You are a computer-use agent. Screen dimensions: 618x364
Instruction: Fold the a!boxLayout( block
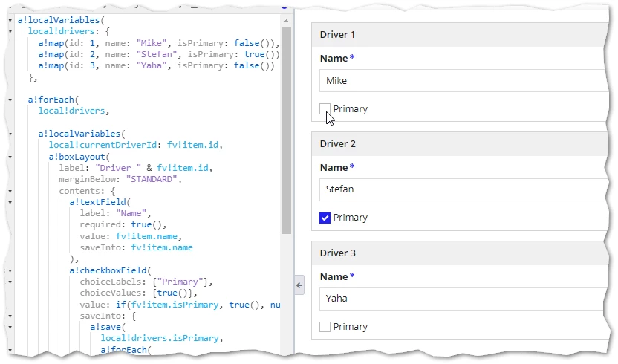[10, 157]
